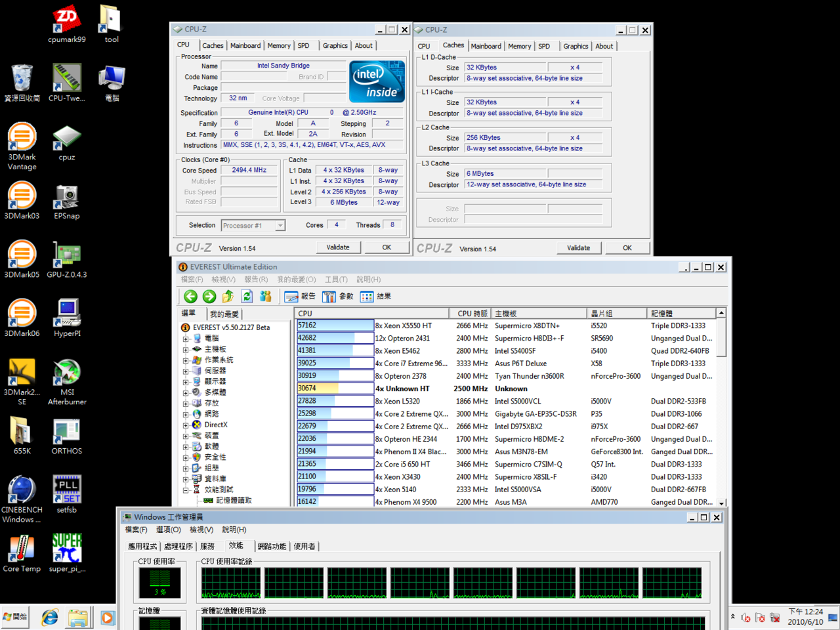The height and width of the screenshot is (630, 840).
Task: Expand the DirectX tree node
Action: point(186,425)
